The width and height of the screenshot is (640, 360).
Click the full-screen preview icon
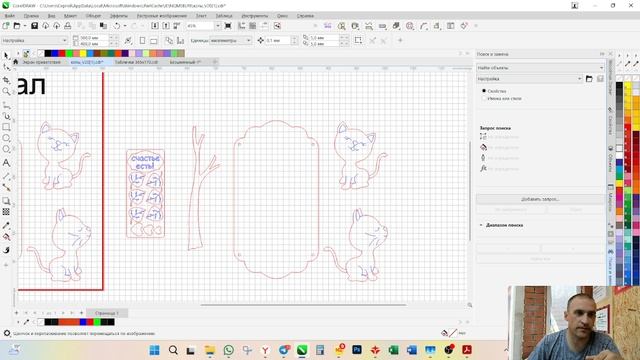pos(228,26)
